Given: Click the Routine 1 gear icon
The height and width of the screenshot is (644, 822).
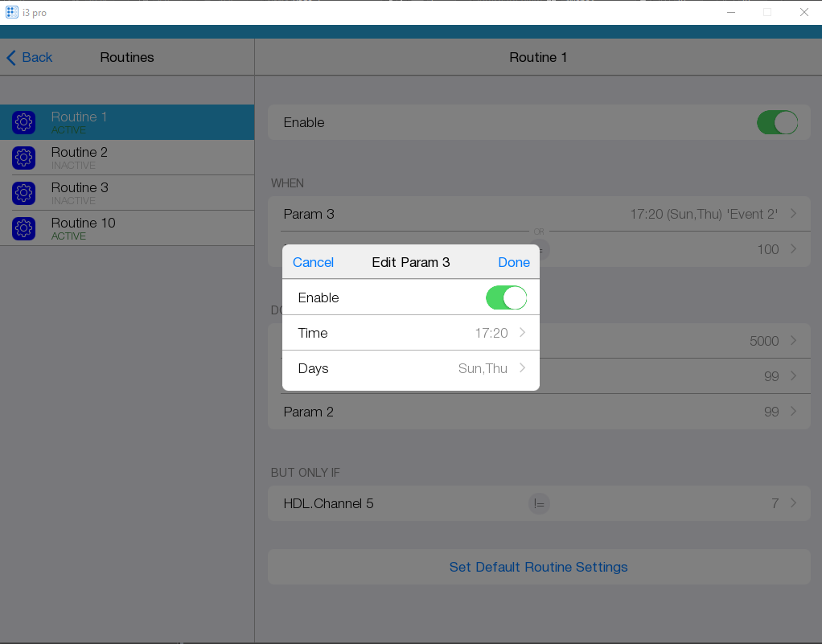Looking at the screenshot, I should tap(23, 122).
